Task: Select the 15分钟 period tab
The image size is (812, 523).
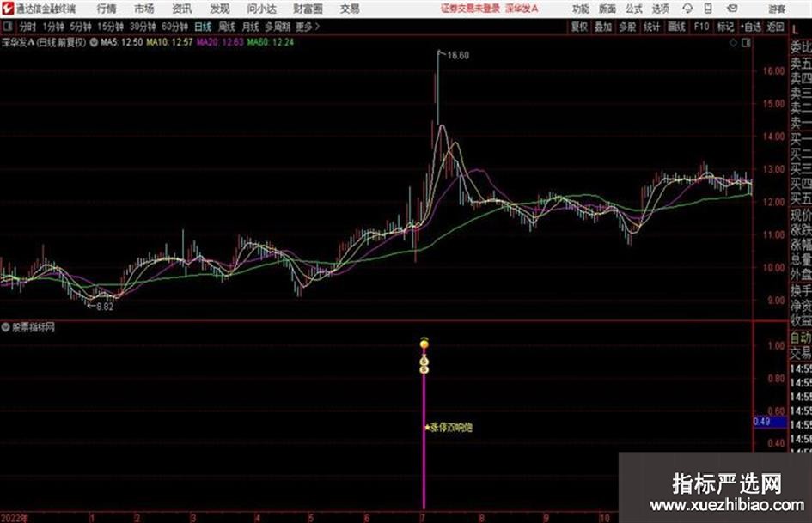Action: coord(110,27)
